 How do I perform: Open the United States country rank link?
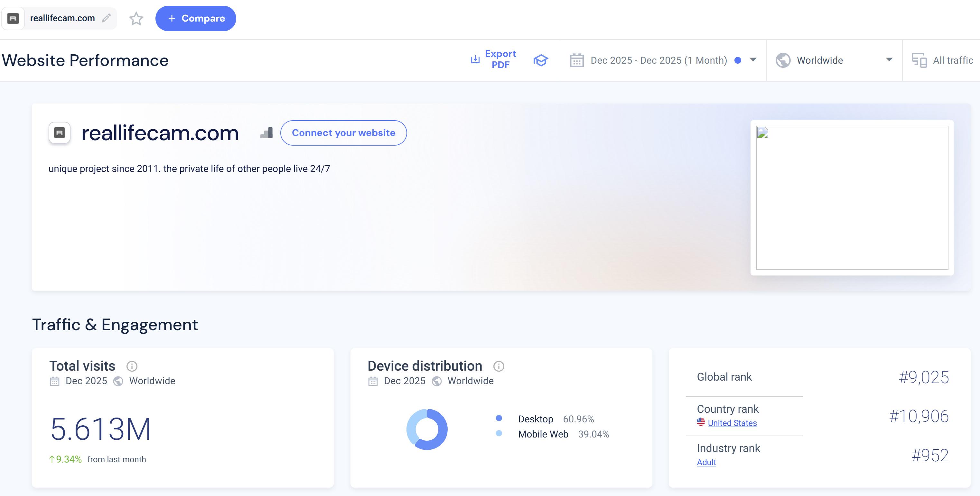click(x=732, y=423)
